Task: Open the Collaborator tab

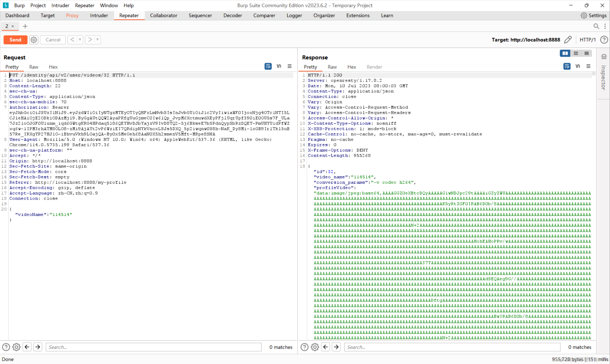Action: point(164,15)
